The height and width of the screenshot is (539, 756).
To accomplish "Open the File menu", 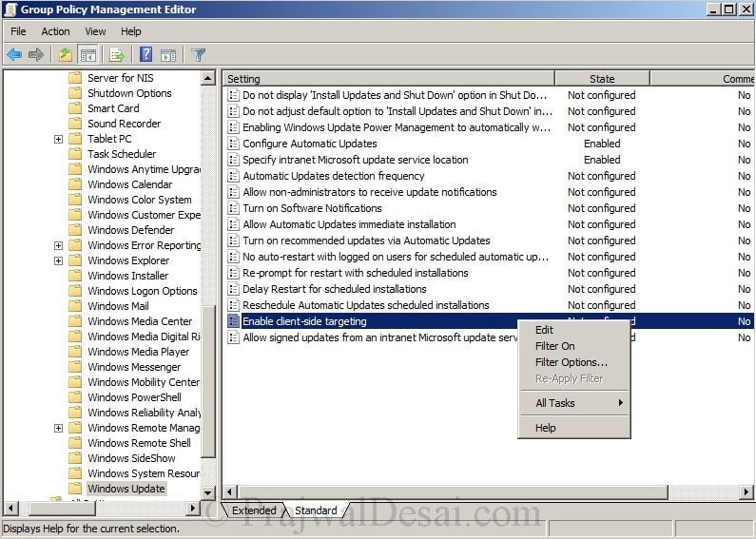I will pyautogui.click(x=18, y=31).
